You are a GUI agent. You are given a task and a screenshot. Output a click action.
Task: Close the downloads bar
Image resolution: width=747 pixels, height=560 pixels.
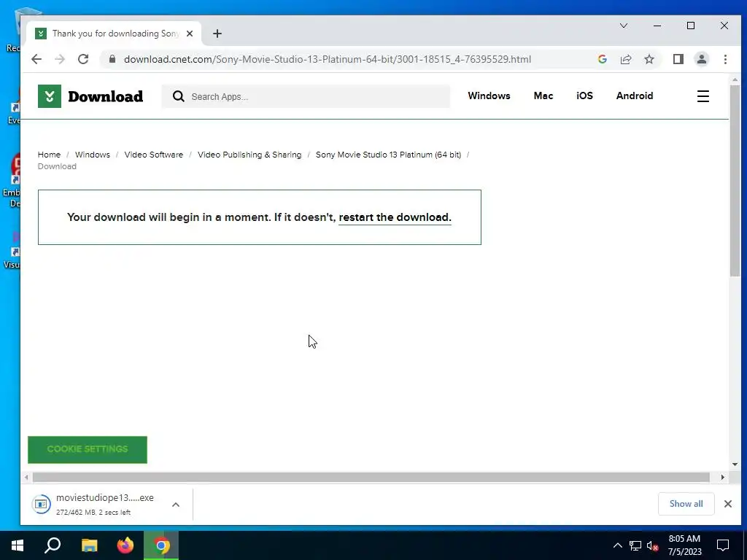[x=727, y=504]
